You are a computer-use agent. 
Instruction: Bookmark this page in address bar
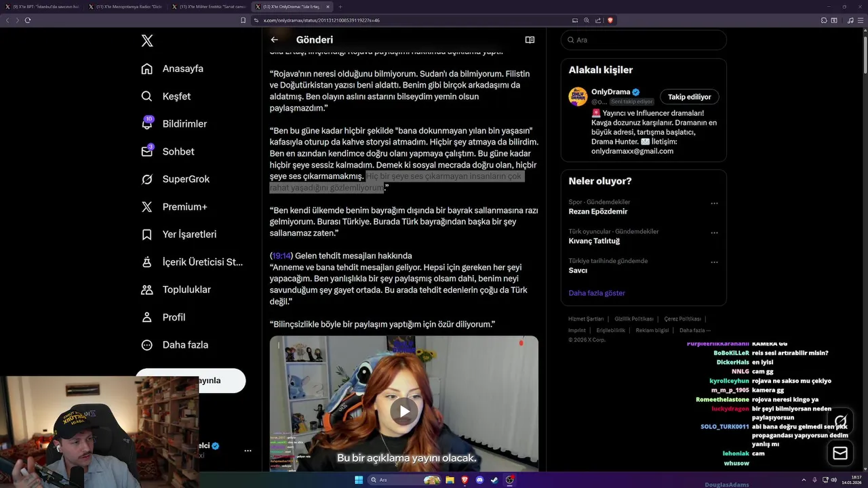tap(243, 20)
